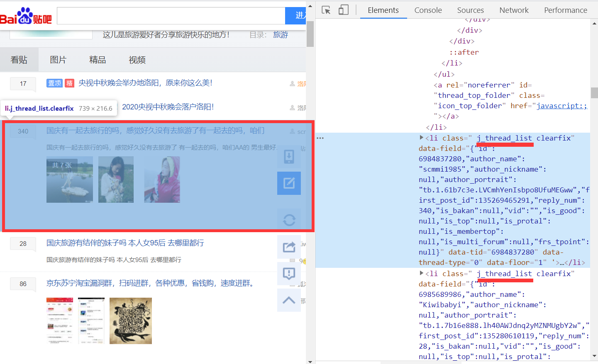Expand the second li j_thread_list node

coord(421,273)
